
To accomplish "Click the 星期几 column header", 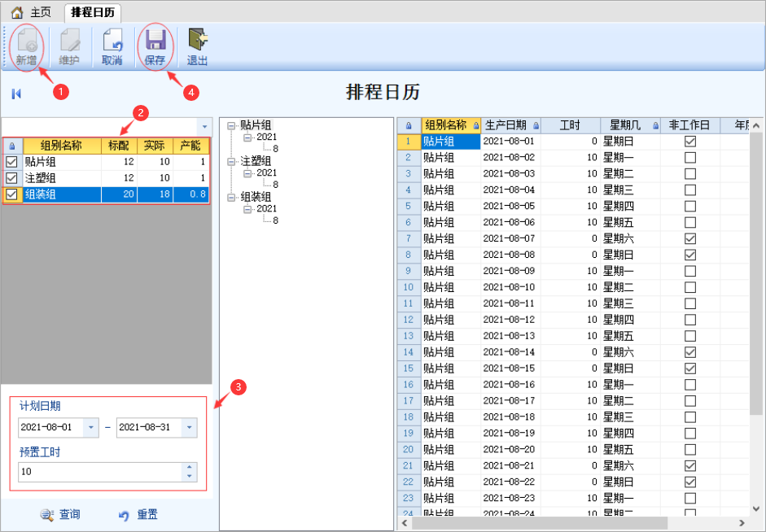I will coord(630,125).
